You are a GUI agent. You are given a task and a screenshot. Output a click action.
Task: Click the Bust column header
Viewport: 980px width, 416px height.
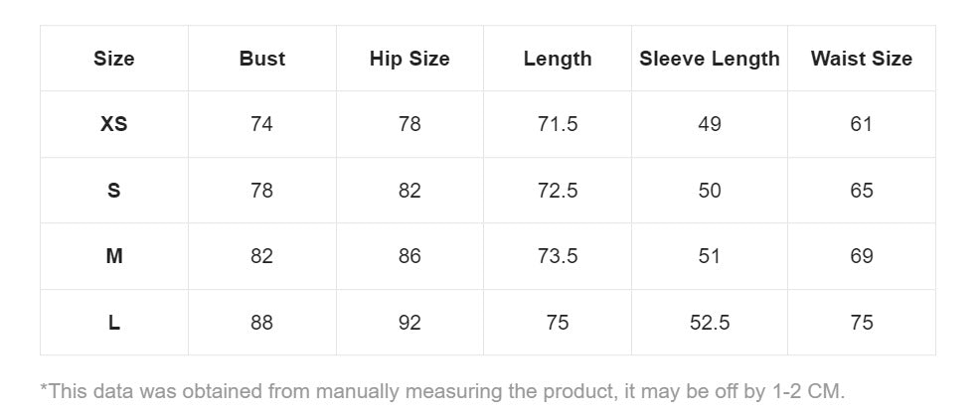coord(261,59)
